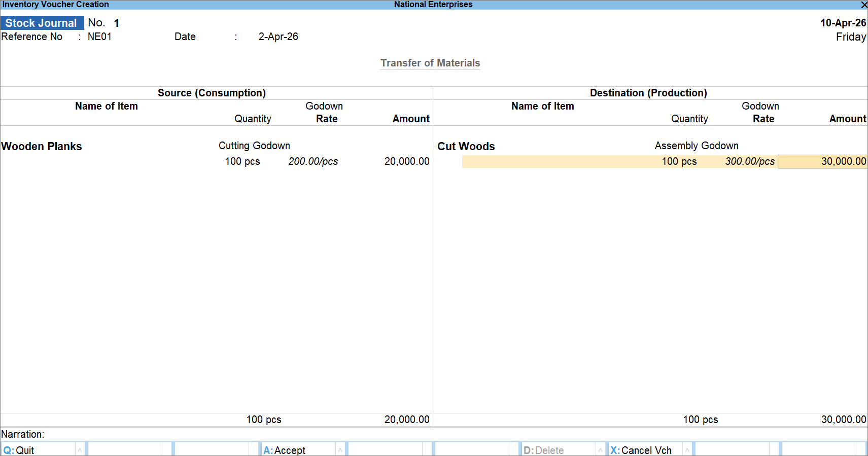Select the Stock Journal voucher type label
Viewport: 868px width, 456px height.
42,23
